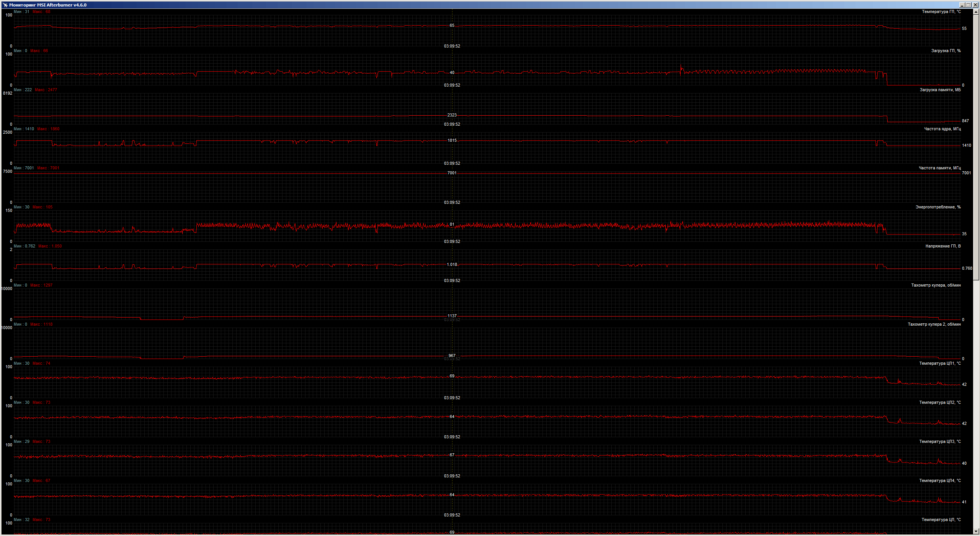
Task: Click the "Частота ядра, МГц" graph label
Action: tap(942, 129)
